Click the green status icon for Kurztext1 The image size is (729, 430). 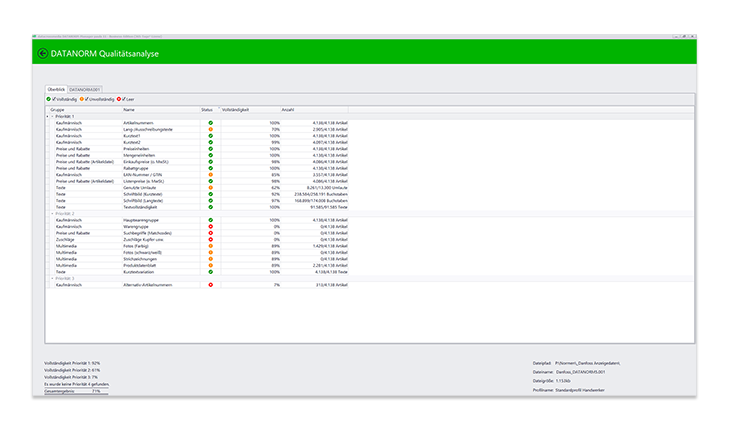(x=211, y=136)
